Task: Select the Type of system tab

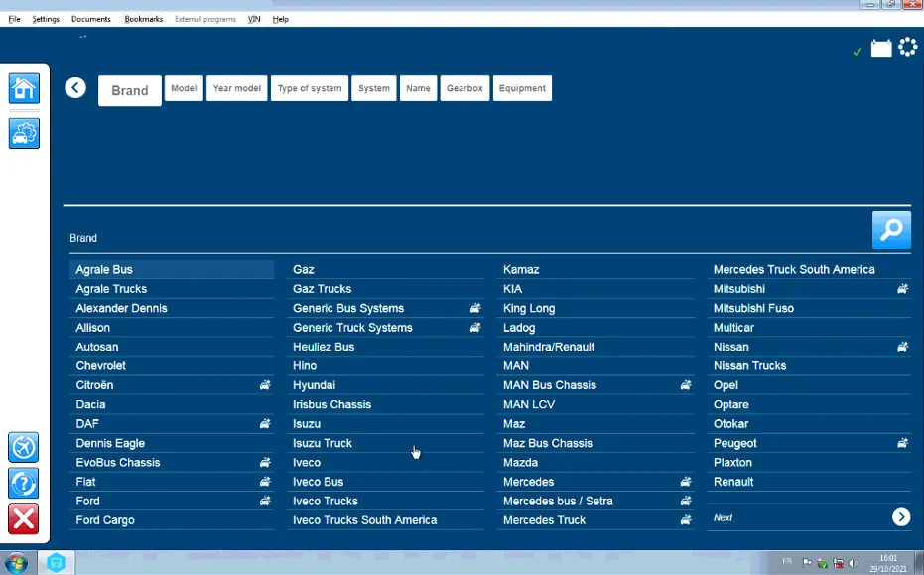Action: pyautogui.click(x=310, y=88)
